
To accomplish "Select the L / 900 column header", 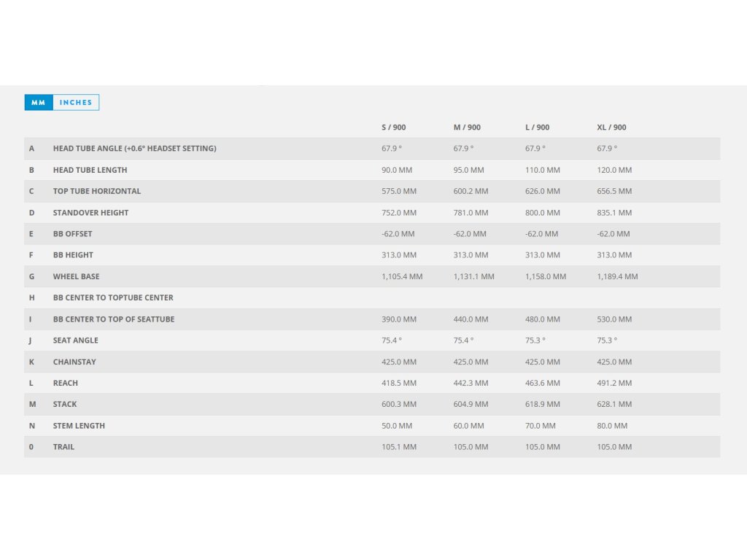I will (x=538, y=127).
